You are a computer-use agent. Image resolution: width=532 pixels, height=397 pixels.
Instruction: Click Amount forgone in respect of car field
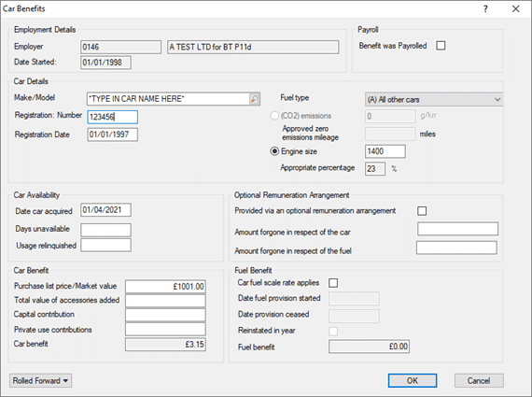[x=457, y=229]
